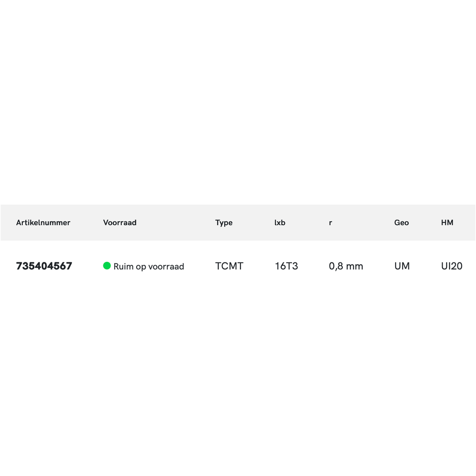Screen dimensions: 476x476
Task: Select the TCMT type cell
Action: click(x=229, y=266)
